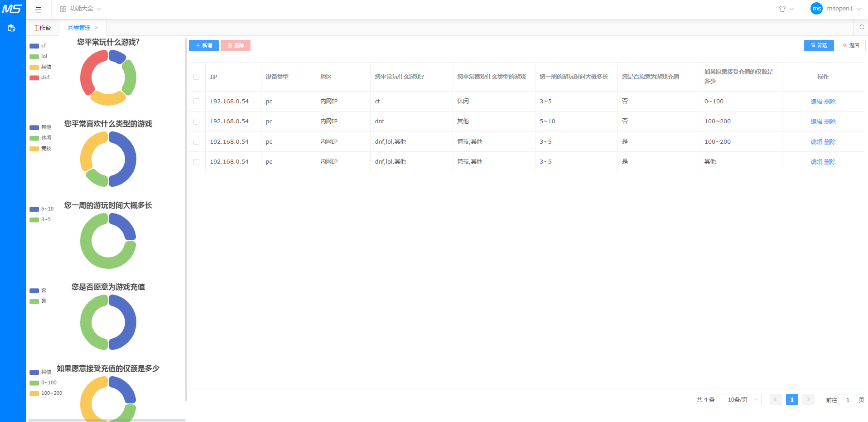Screen dimensions: 868x422
Task: Click the 筛选 filter button
Action: [x=819, y=45]
